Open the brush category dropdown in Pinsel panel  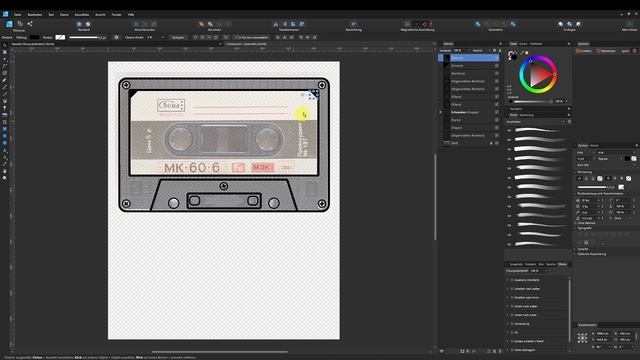tap(564, 122)
